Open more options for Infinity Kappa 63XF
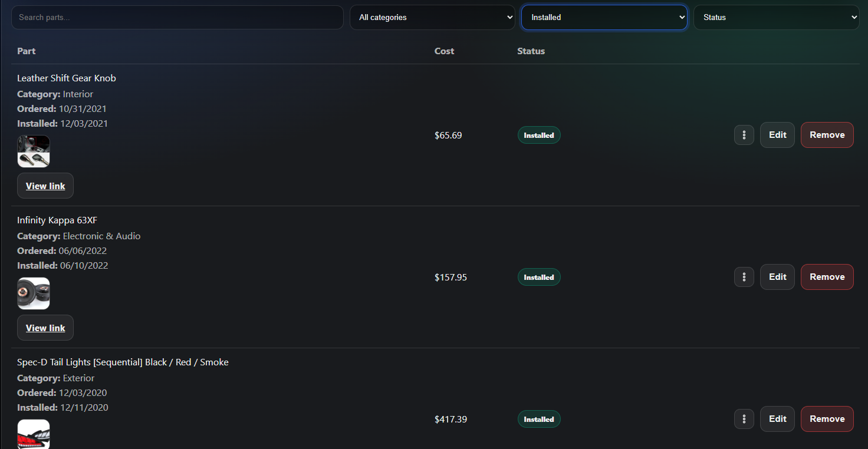 click(744, 277)
